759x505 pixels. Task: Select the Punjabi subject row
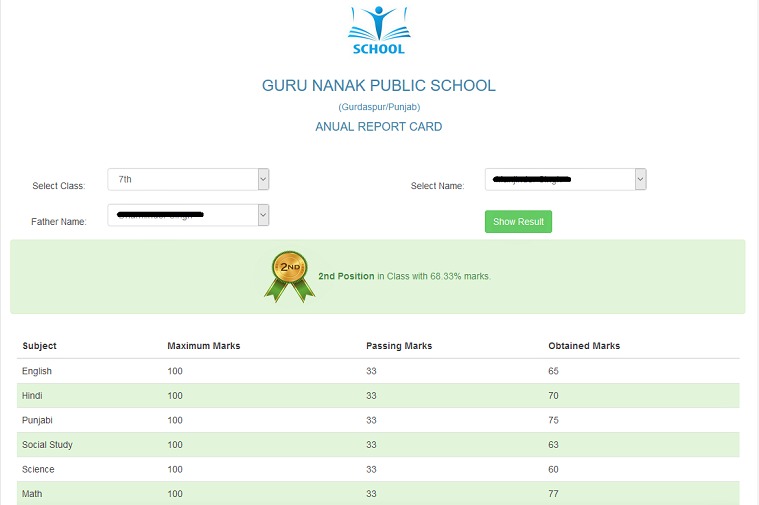coord(37,420)
